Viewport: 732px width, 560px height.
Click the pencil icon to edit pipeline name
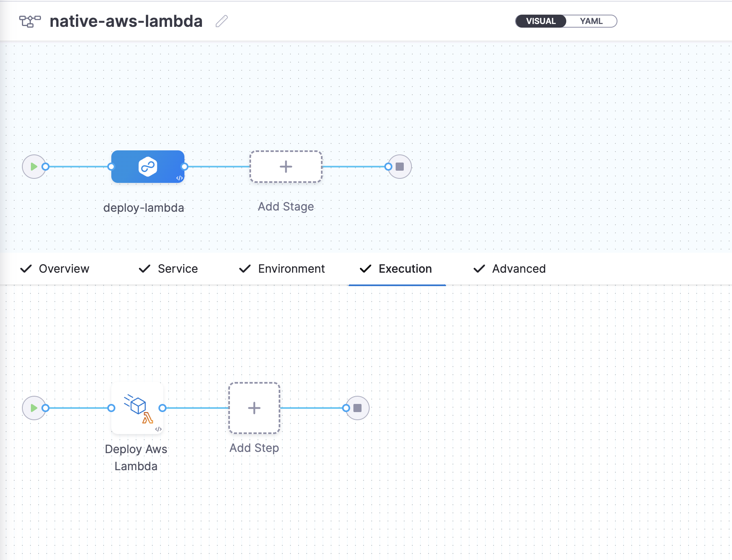[221, 21]
